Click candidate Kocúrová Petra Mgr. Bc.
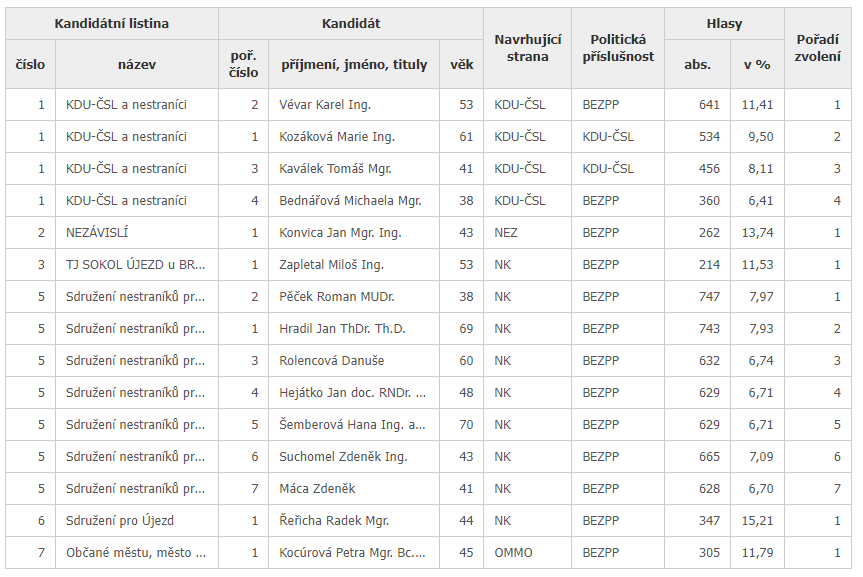 click(x=352, y=552)
